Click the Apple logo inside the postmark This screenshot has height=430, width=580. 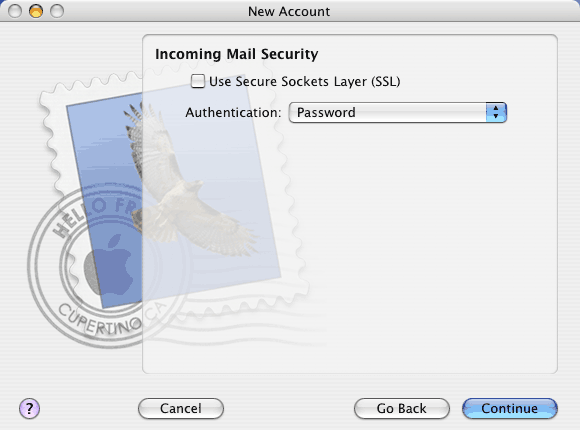tap(109, 263)
